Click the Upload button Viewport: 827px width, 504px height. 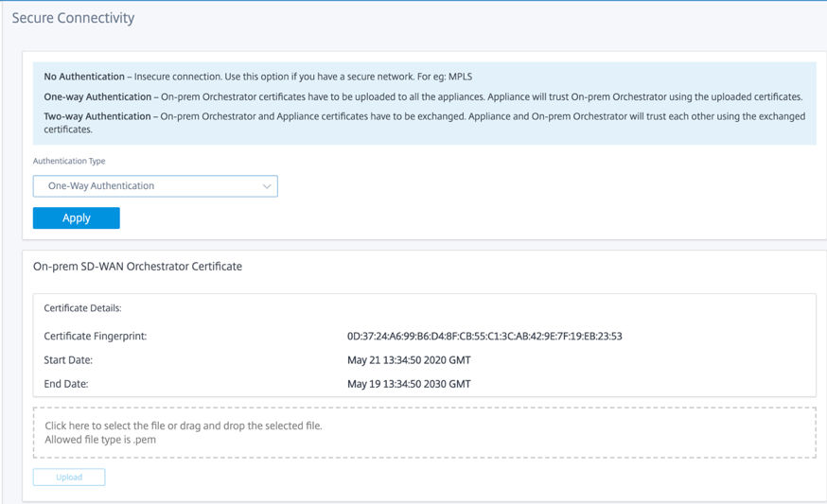tap(69, 478)
